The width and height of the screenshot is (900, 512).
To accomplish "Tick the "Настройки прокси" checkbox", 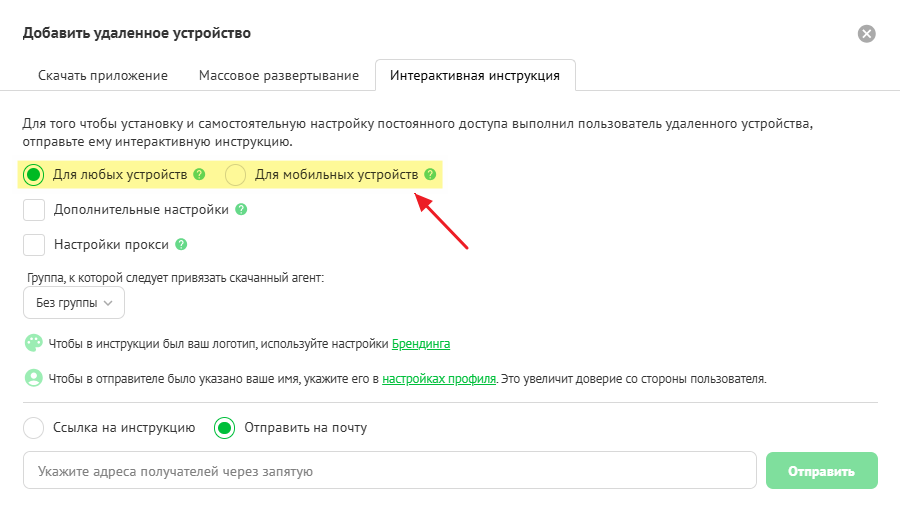I will (34, 244).
